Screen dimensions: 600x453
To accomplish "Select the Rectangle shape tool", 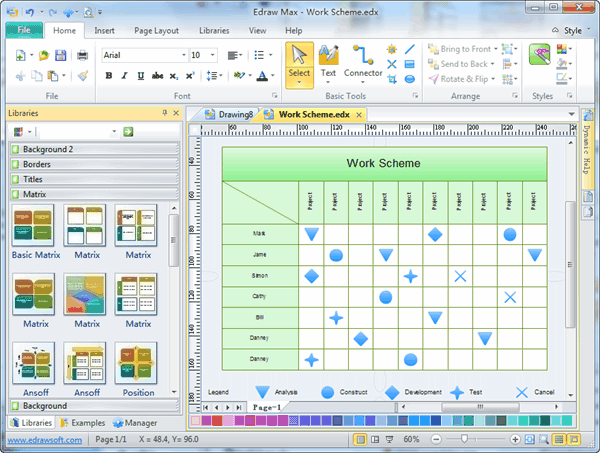I will [x=409, y=64].
